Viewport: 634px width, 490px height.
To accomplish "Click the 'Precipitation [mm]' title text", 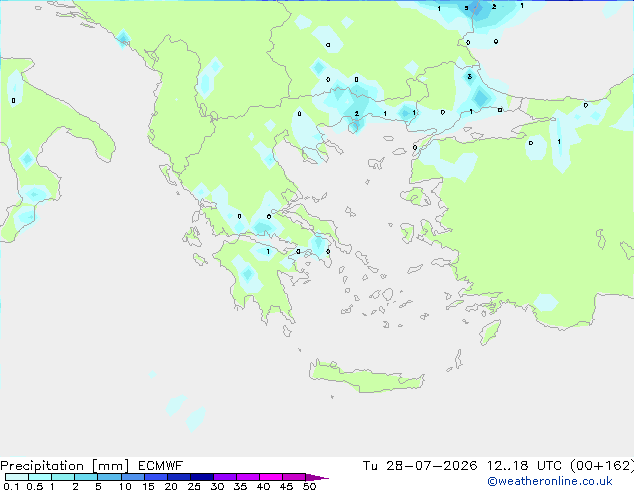I will (65, 466).
